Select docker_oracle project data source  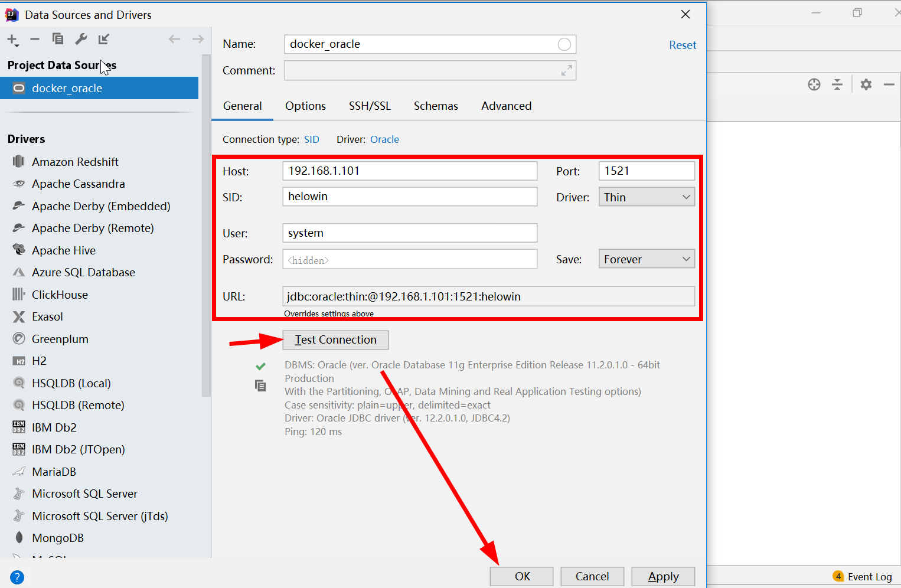[x=99, y=89]
